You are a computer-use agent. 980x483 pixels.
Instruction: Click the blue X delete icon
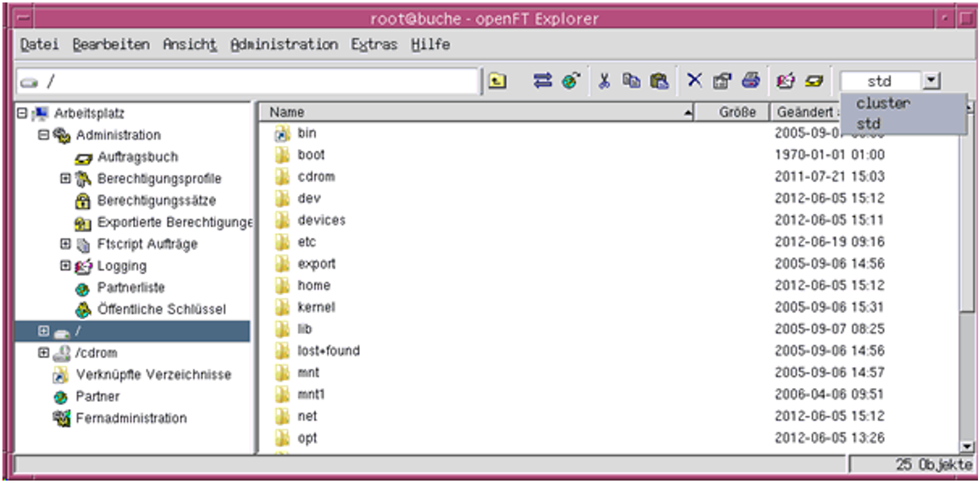coord(694,80)
